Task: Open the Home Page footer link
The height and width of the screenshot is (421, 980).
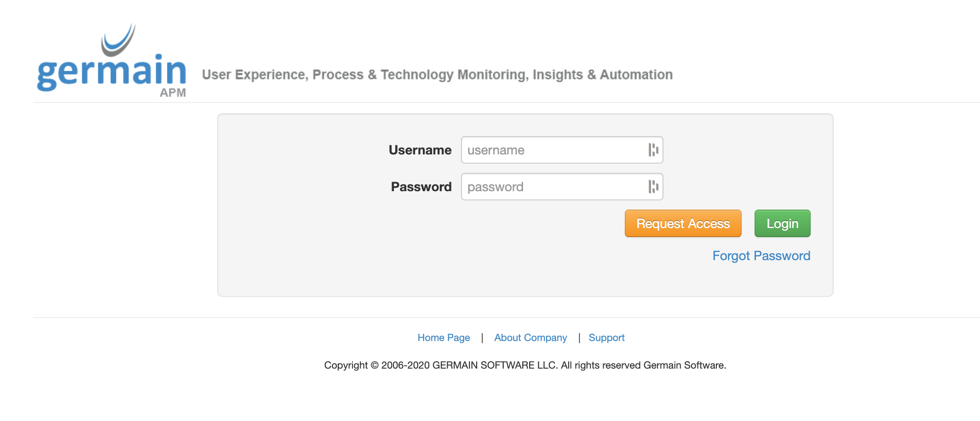Action: [444, 338]
